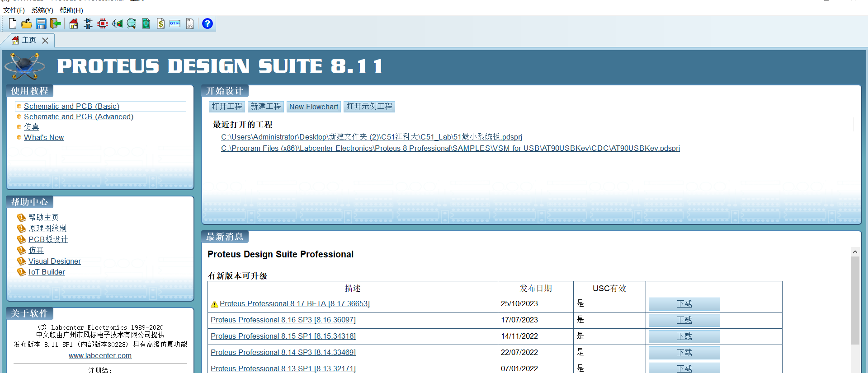
Task: Open Project Notes document icon
Action: tap(190, 23)
